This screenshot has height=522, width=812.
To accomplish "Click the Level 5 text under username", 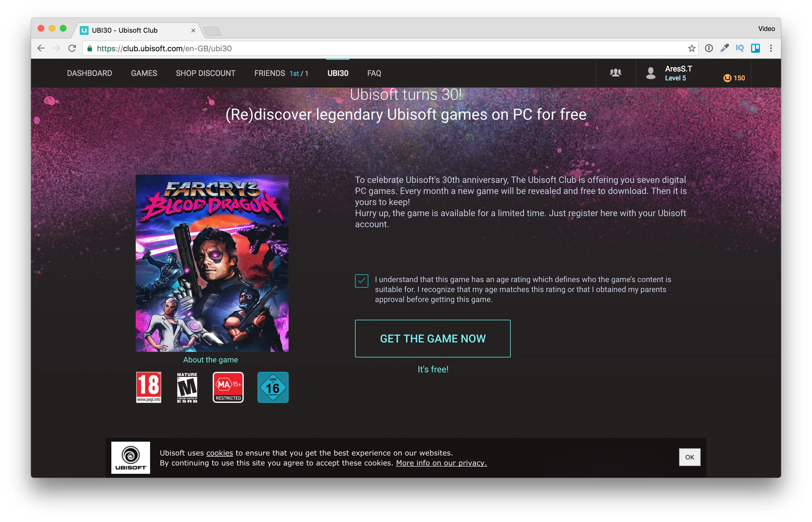I will click(675, 78).
